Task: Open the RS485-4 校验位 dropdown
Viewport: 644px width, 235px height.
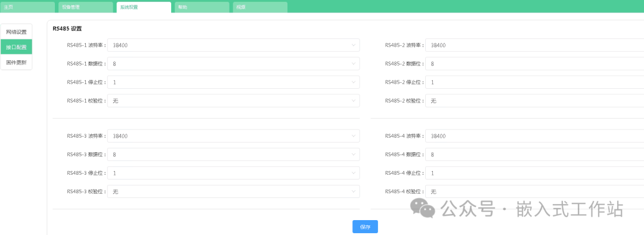Action: 535,191
